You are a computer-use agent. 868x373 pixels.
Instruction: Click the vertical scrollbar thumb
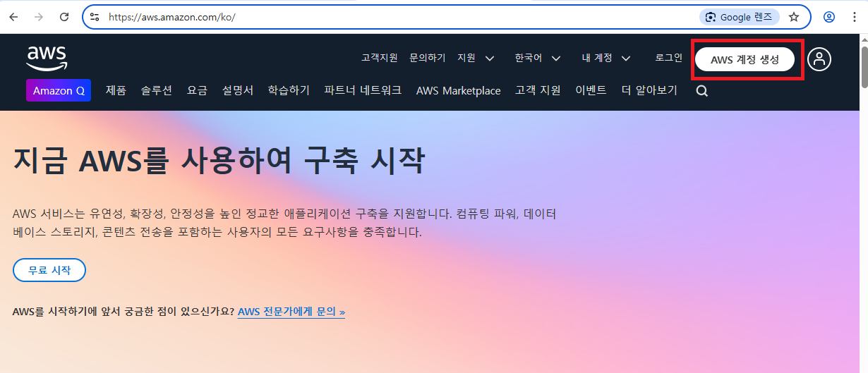click(x=864, y=68)
